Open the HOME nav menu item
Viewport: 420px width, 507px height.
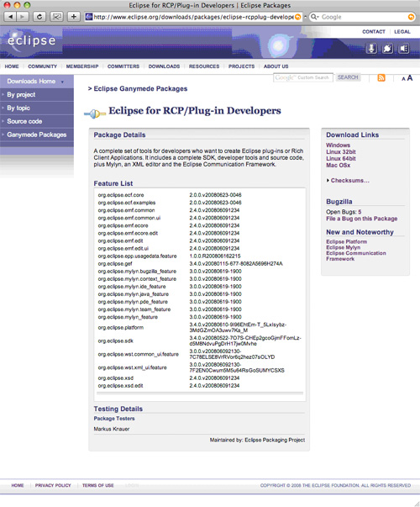coord(12,66)
